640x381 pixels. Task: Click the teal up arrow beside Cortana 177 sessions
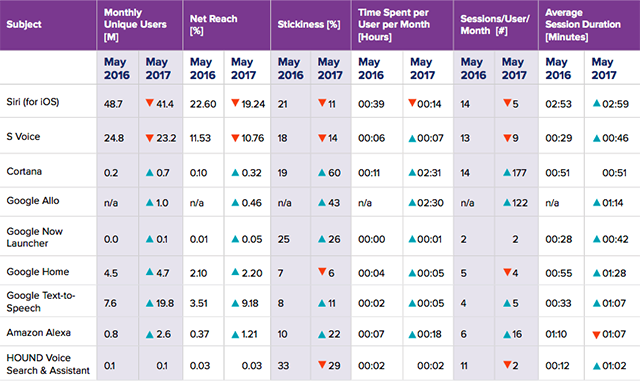pos(507,172)
